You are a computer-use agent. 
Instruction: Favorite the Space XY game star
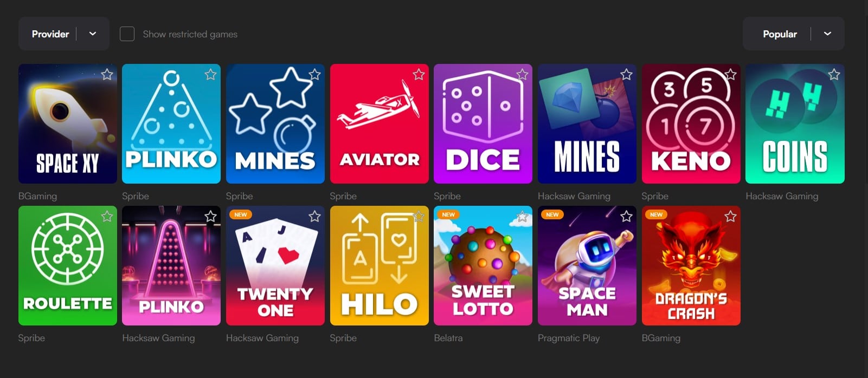pyautogui.click(x=107, y=74)
